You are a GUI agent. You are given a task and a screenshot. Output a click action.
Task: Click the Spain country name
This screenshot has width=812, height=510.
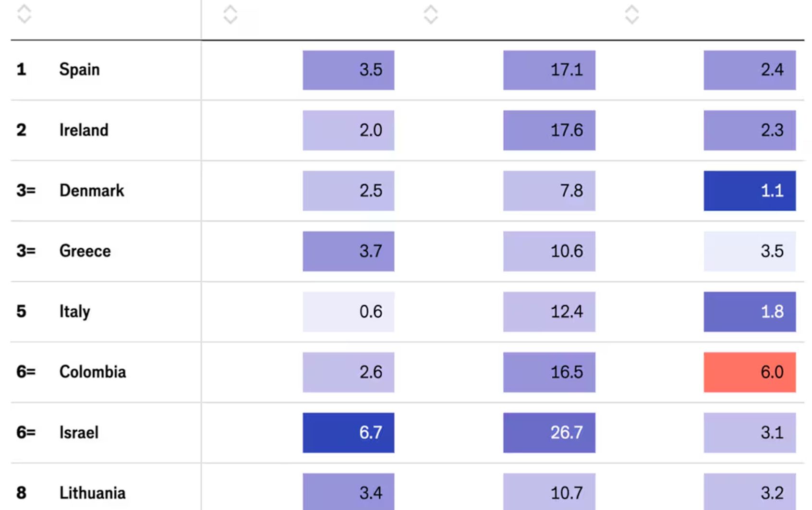(x=79, y=70)
